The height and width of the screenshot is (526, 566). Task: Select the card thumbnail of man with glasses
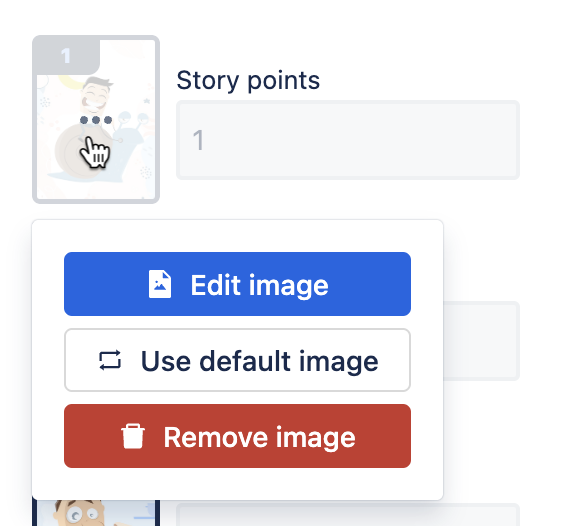click(96, 513)
